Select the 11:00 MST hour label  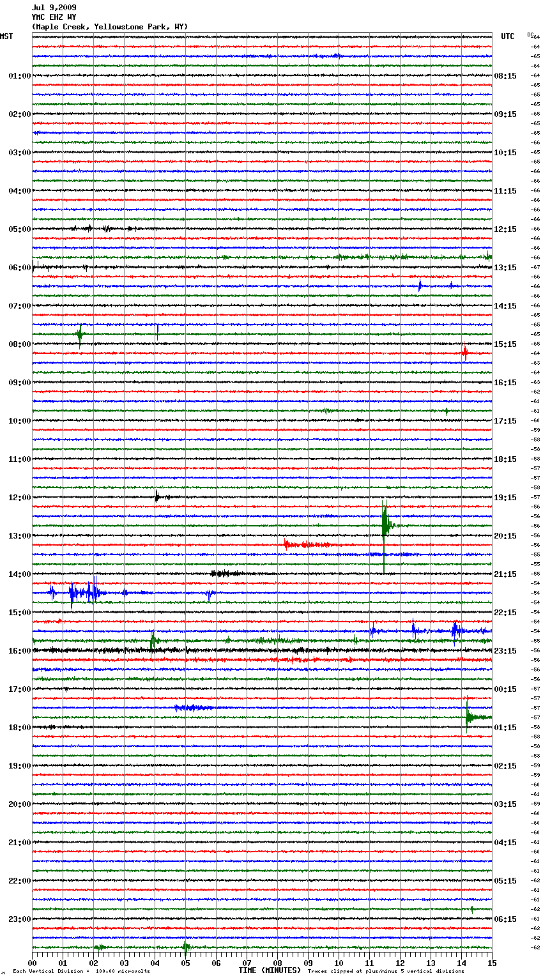(20, 459)
